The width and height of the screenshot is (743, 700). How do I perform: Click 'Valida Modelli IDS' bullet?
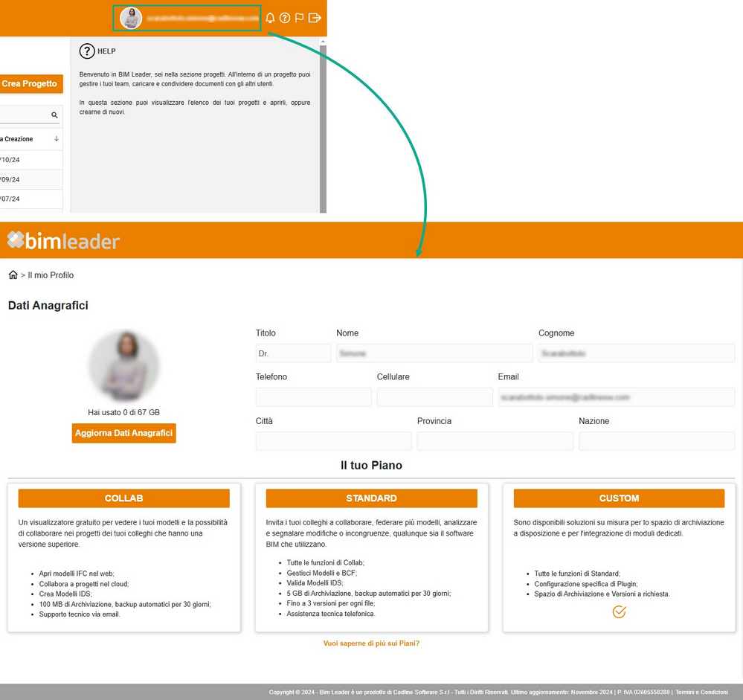315,583
